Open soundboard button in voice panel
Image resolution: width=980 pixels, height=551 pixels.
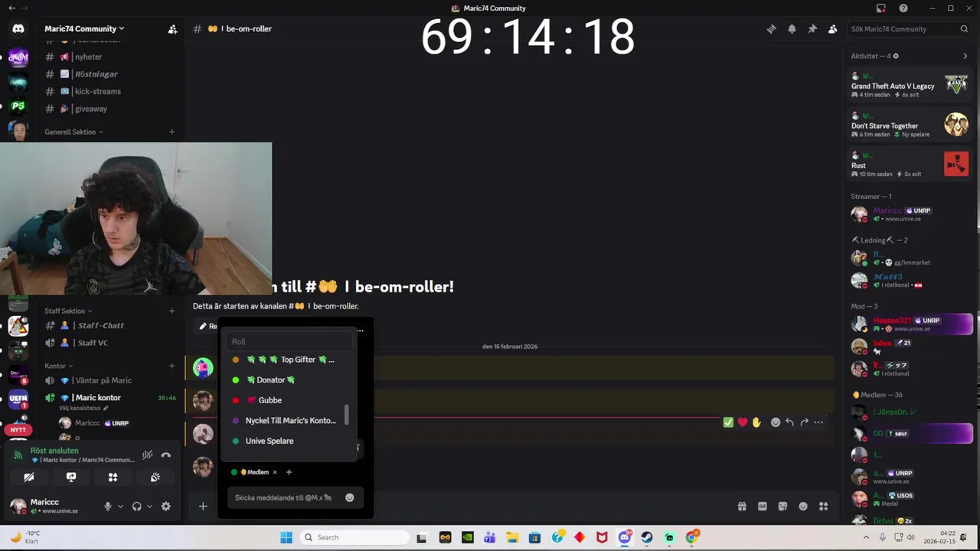[x=155, y=477]
